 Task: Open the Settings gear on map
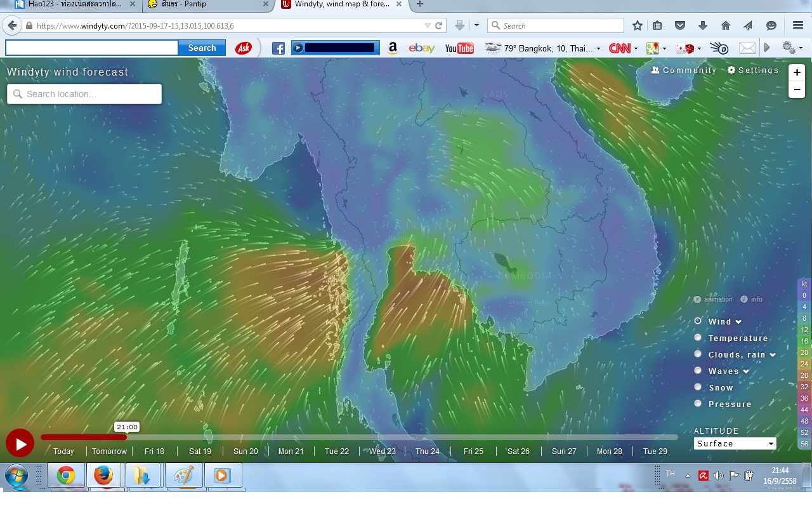[752, 70]
